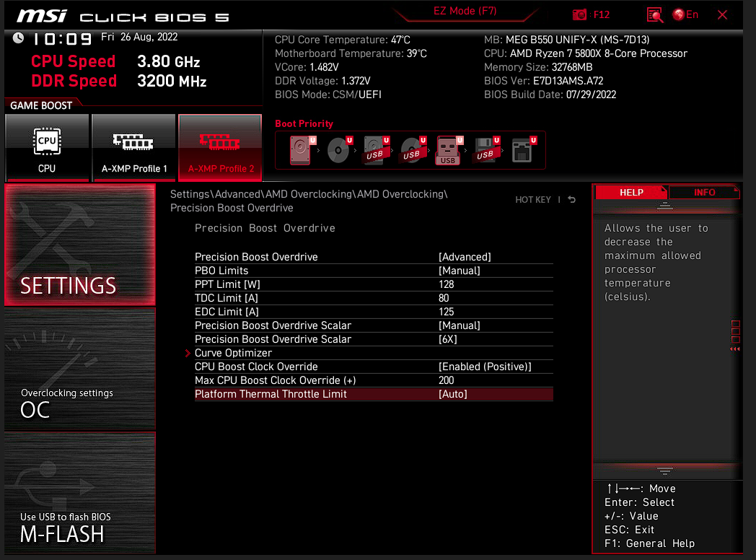Image resolution: width=756 pixels, height=560 pixels.
Task: Select the network boot device icon
Action: (524, 150)
